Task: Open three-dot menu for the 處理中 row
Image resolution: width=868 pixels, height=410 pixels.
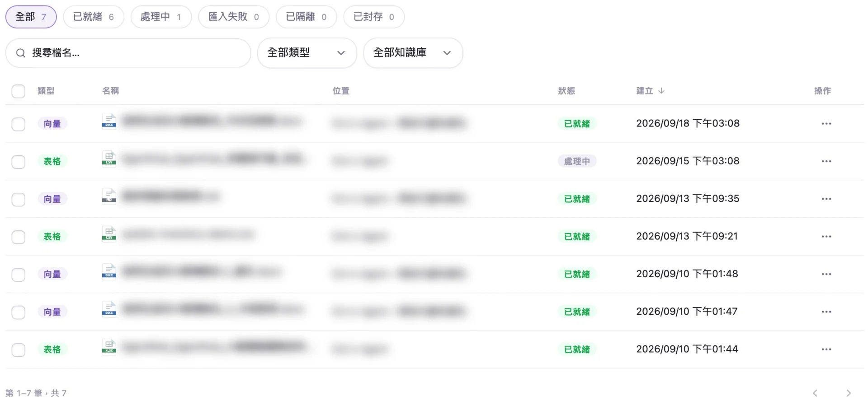Action: 826,161
